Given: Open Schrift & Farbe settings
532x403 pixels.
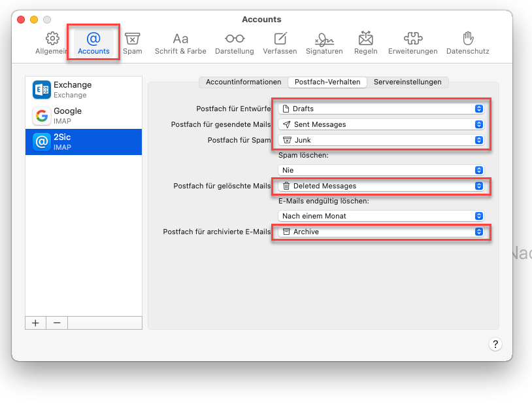Looking at the screenshot, I should click(x=180, y=43).
